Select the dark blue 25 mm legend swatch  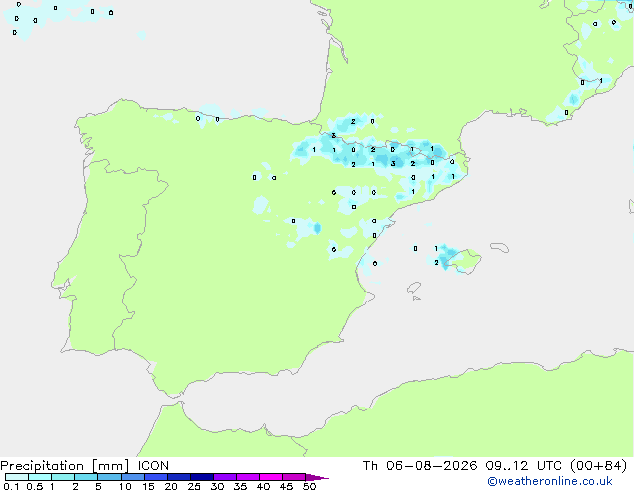[x=202, y=477]
